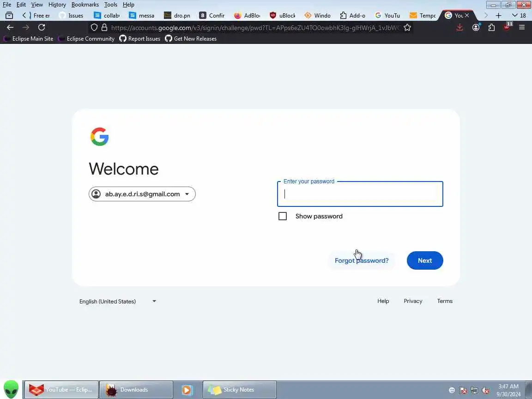The width and height of the screenshot is (532, 399).
Task: Open the extensions puzzle-piece icon
Action: 492,28
